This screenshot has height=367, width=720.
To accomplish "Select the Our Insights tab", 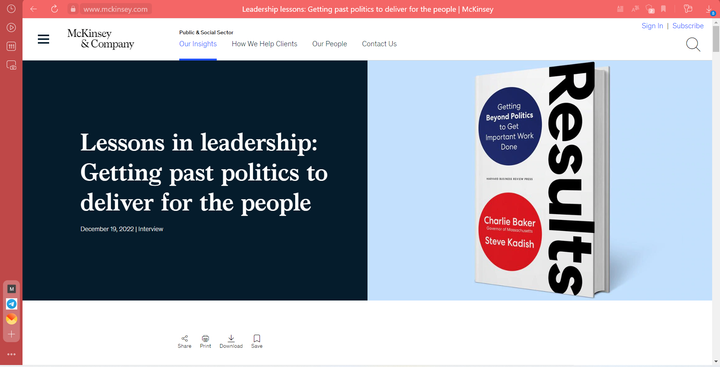I will pos(198,44).
